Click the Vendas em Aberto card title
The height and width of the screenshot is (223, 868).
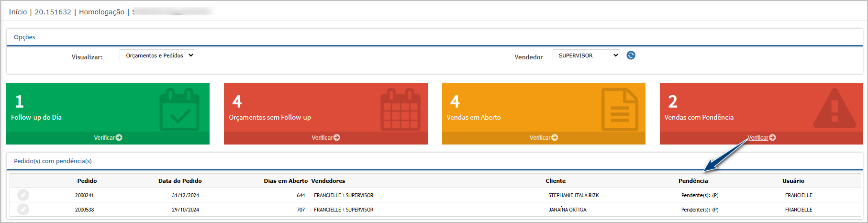[x=474, y=117]
